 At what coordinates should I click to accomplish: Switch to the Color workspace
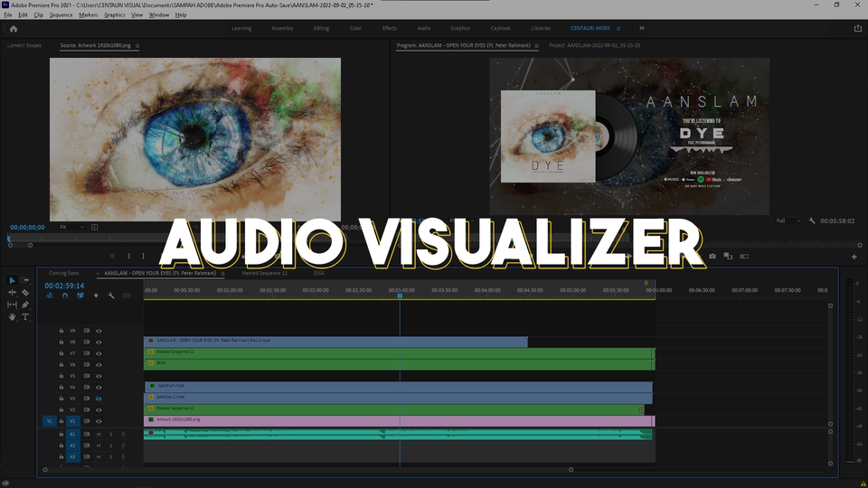(x=355, y=28)
